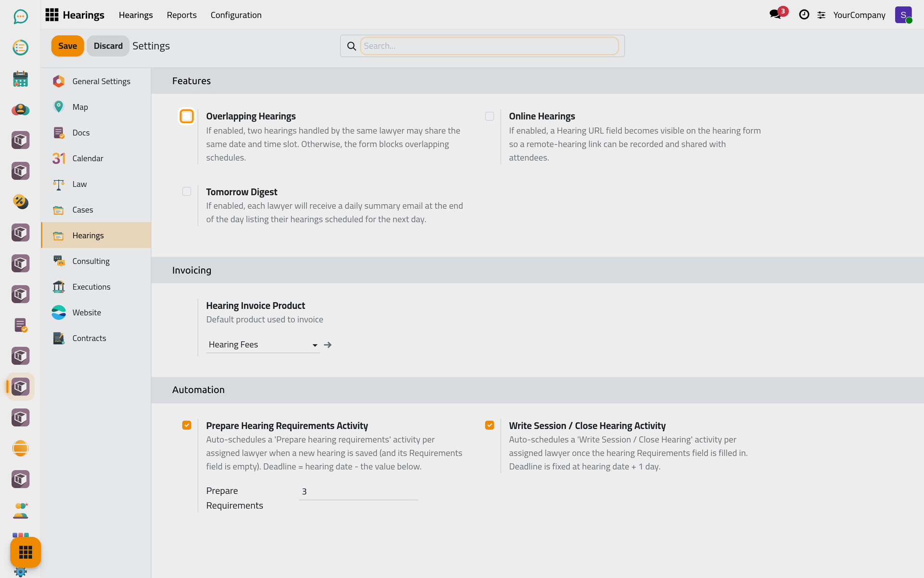This screenshot has height=578, width=924.
Task: Click the Hearings app grid icon in header
Action: coord(52,15)
